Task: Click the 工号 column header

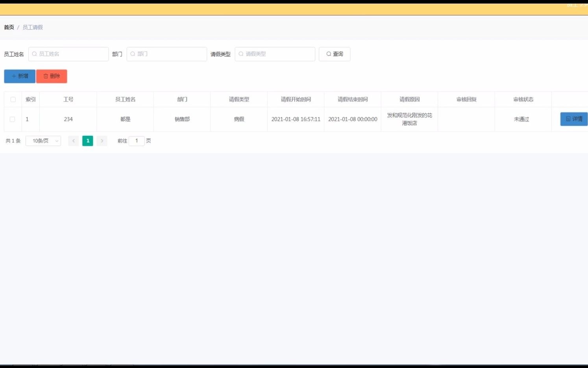Action: tap(68, 99)
